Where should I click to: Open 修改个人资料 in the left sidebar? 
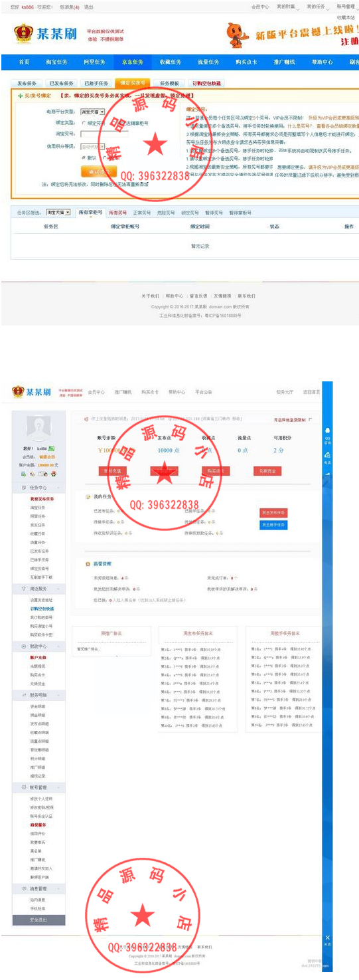(41, 799)
